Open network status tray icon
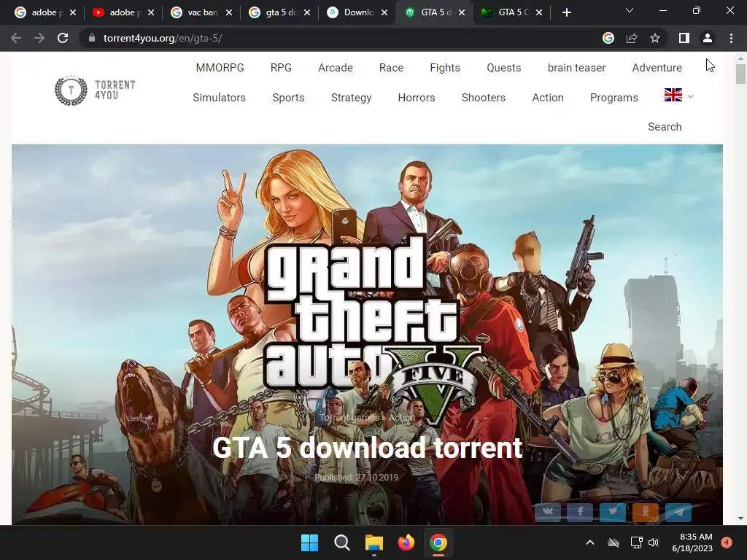The image size is (747, 560). (636, 542)
